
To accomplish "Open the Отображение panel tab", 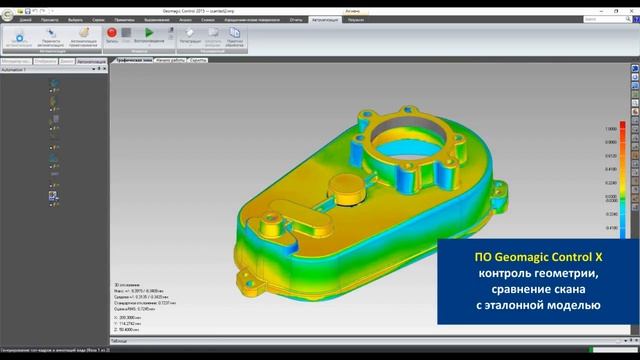I will coord(45,61).
